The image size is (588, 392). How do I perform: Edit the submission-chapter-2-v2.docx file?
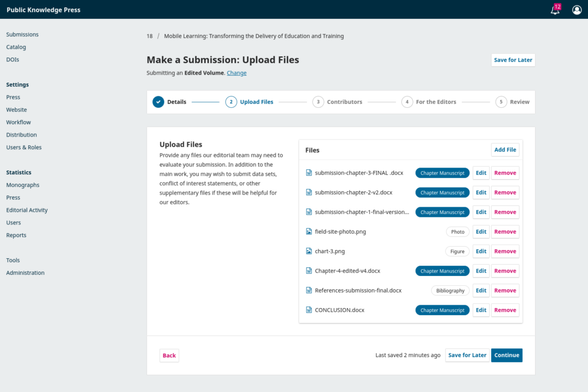[x=481, y=192]
